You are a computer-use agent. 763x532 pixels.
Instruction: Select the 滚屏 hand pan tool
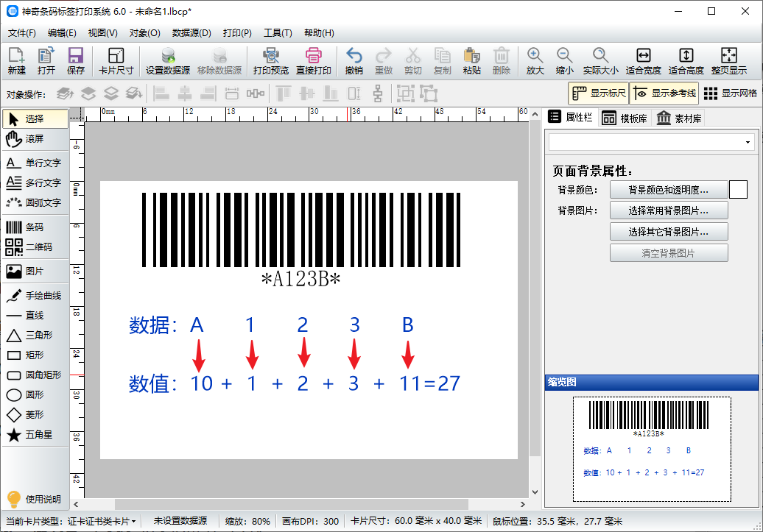35,139
